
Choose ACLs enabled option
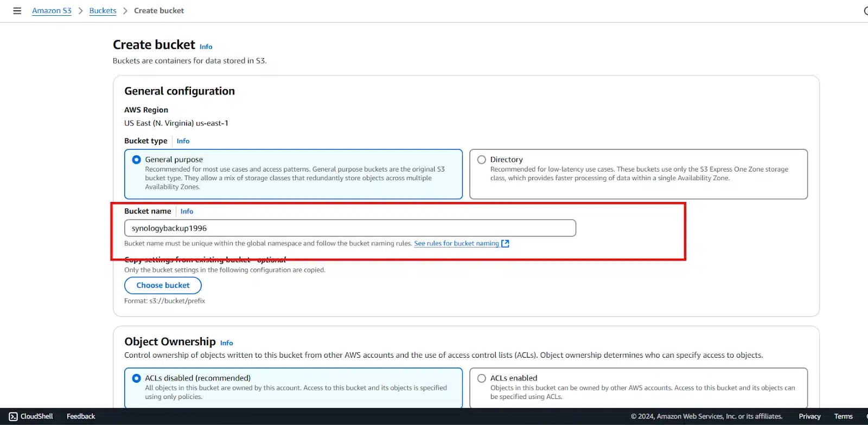(482, 378)
